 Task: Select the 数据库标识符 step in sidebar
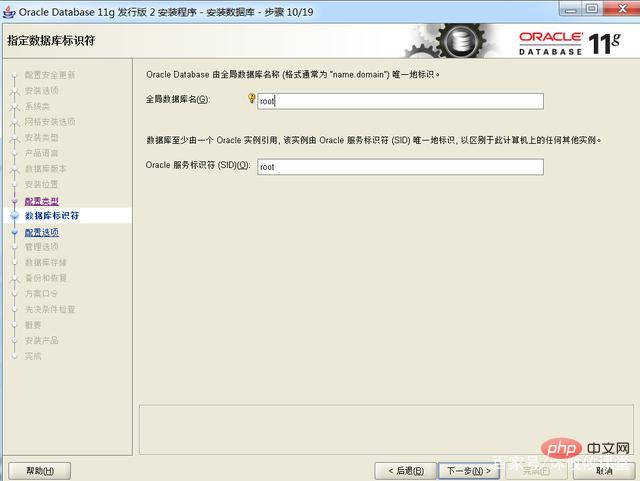(x=52, y=216)
